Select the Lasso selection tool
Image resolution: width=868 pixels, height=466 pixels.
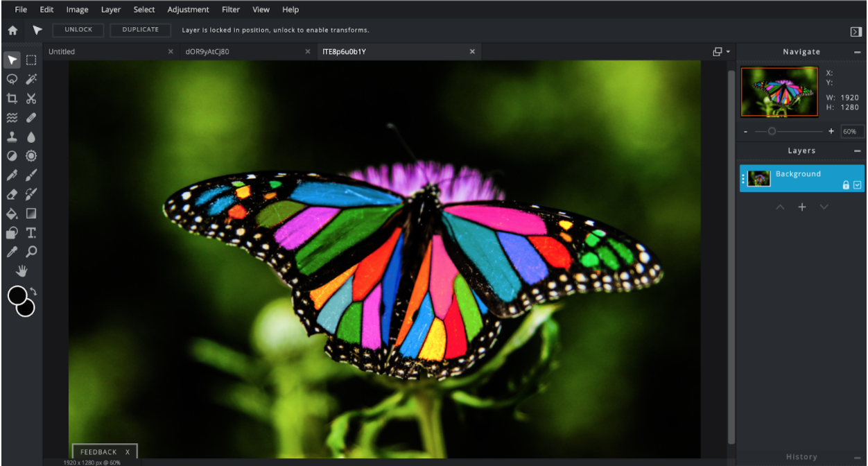point(12,79)
